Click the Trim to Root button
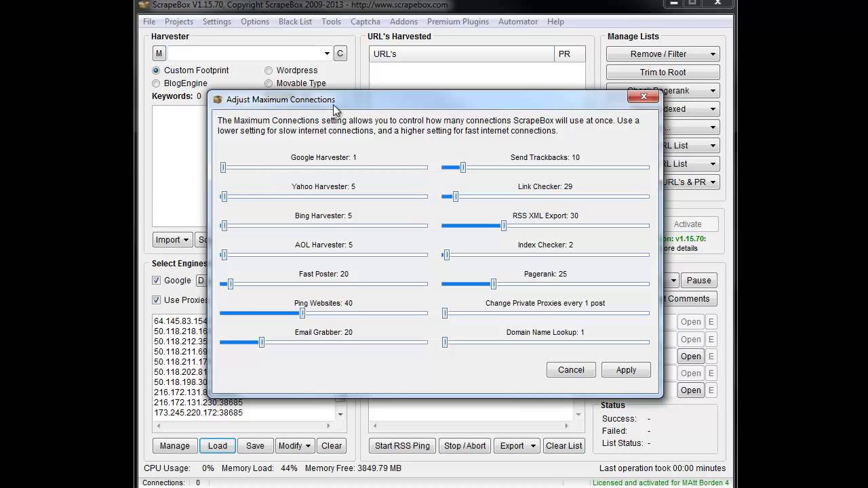 pos(663,73)
